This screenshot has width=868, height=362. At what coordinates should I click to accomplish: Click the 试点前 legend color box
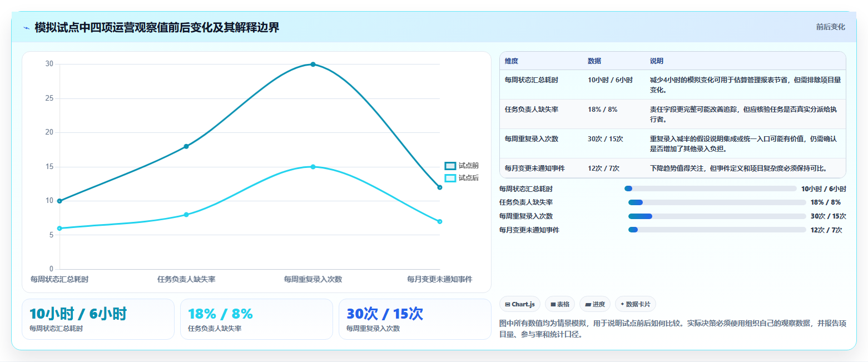pos(450,166)
